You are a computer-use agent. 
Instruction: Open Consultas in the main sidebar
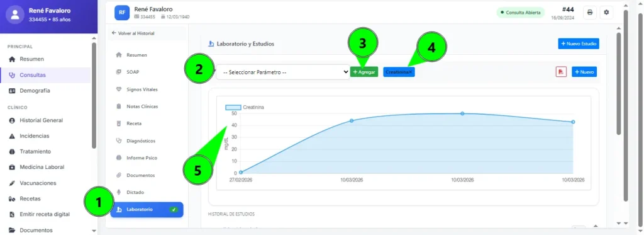45,75
